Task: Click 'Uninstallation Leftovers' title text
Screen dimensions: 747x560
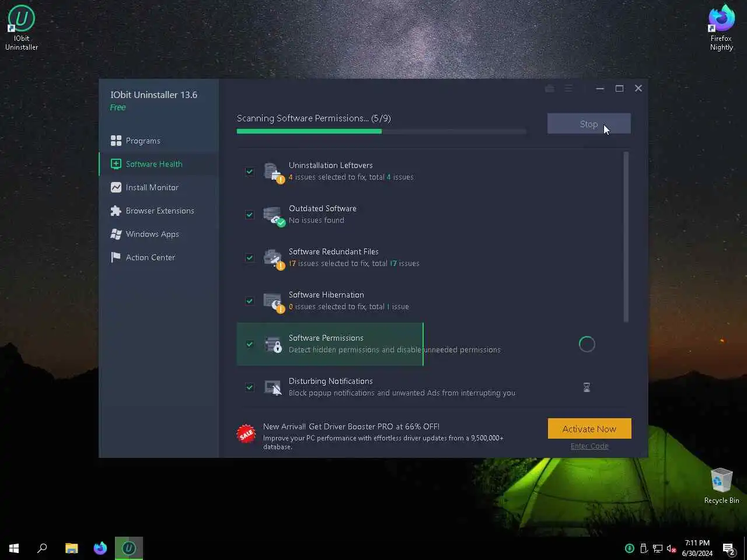Action: (330, 165)
